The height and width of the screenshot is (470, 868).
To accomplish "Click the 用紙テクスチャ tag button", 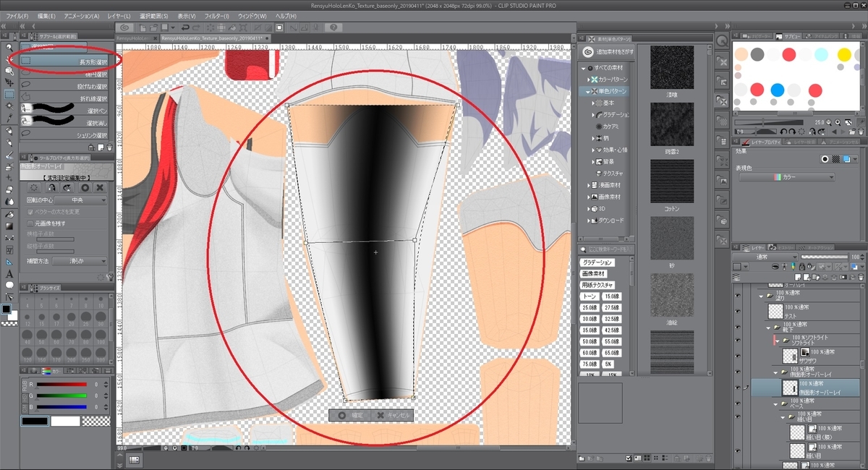I will [597, 285].
